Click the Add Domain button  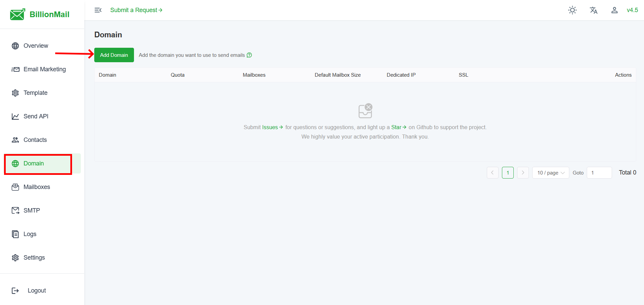tap(114, 55)
